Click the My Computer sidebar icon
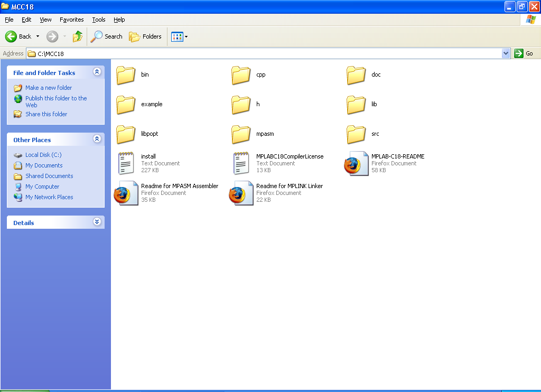The width and height of the screenshot is (541, 392). click(x=18, y=186)
